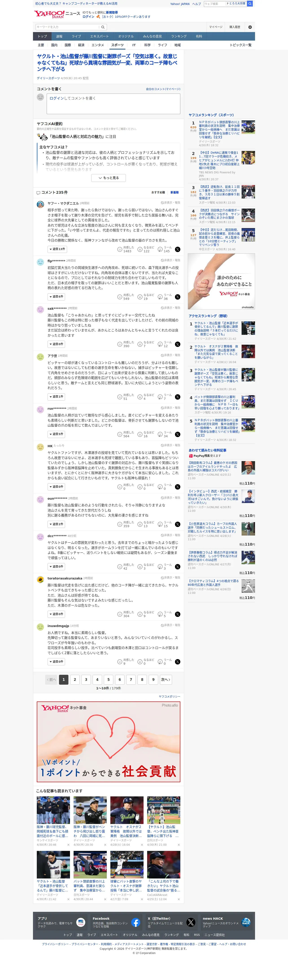Open ranking thumbnail for 【中日】DeNAに連敗 article
288x980 pixels.
248,158
